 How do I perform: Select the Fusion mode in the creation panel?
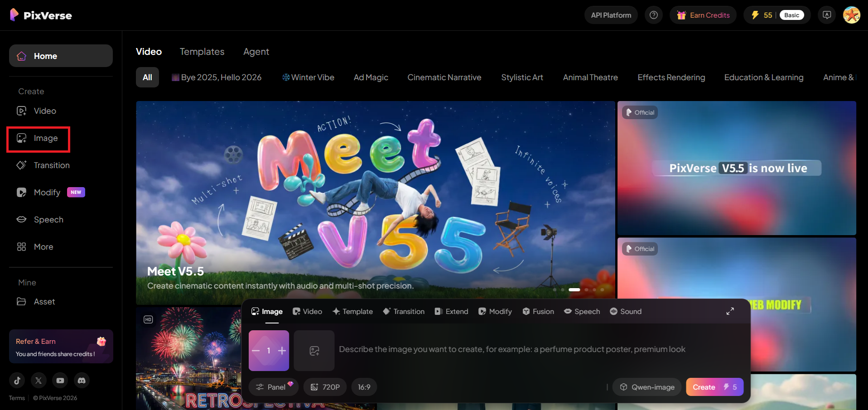(538, 311)
